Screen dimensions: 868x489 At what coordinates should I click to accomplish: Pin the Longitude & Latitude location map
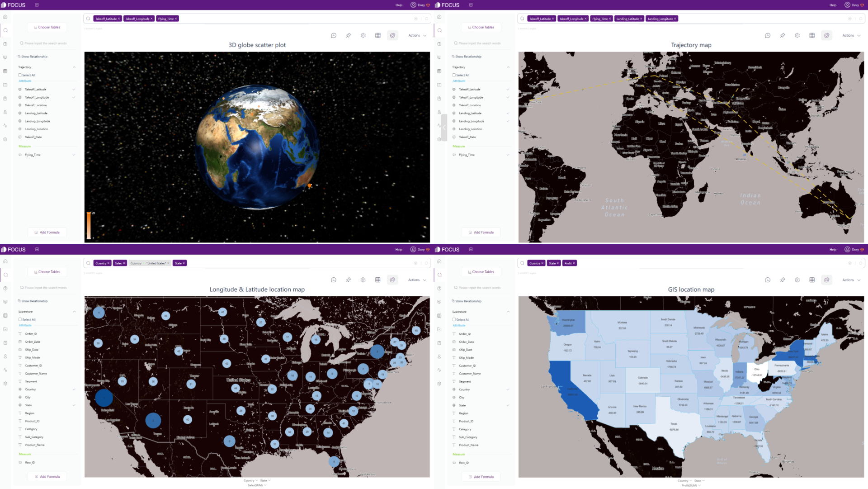[349, 280]
